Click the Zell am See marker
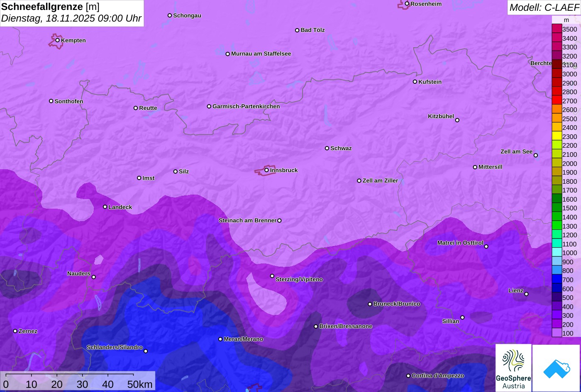This screenshot has width=581, height=392. pos(536,156)
